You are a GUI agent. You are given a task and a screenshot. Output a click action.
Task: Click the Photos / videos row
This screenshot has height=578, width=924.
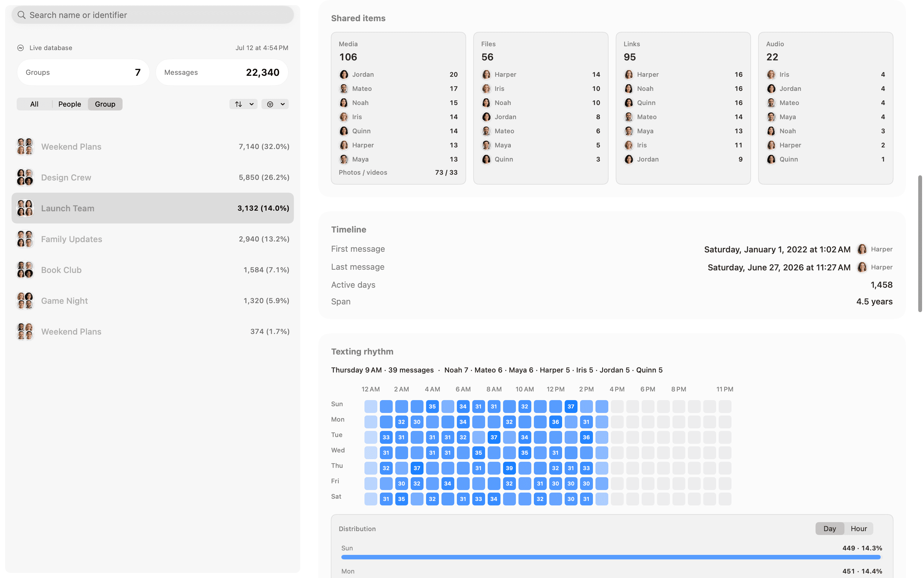pyautogui.click(x=398, y=172)
